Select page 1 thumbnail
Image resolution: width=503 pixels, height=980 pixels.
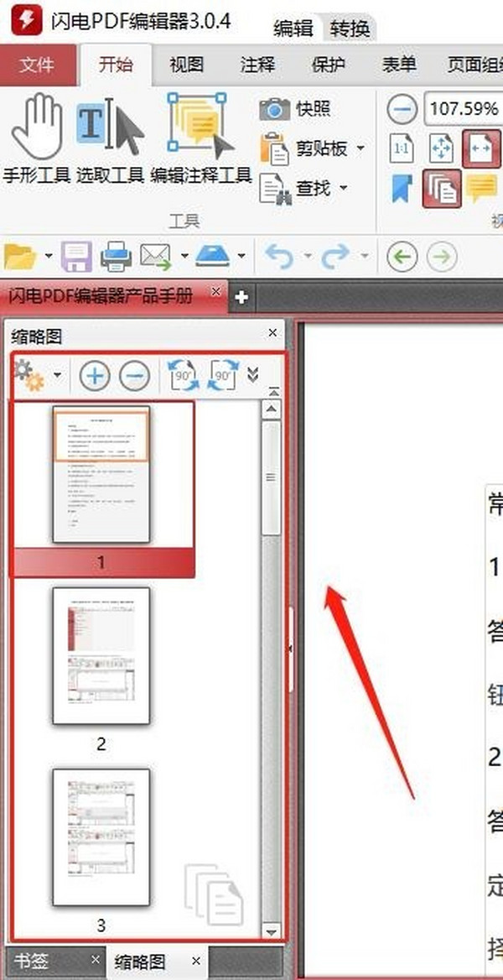(101, 475)
